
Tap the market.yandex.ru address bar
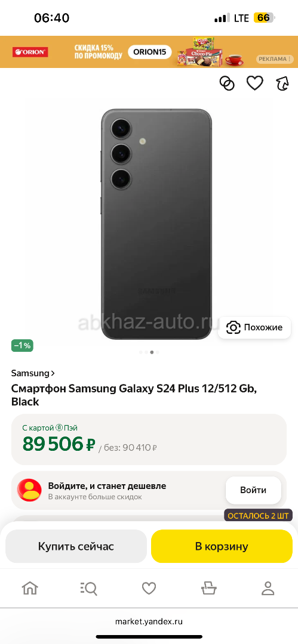click(x=149, y=621)
